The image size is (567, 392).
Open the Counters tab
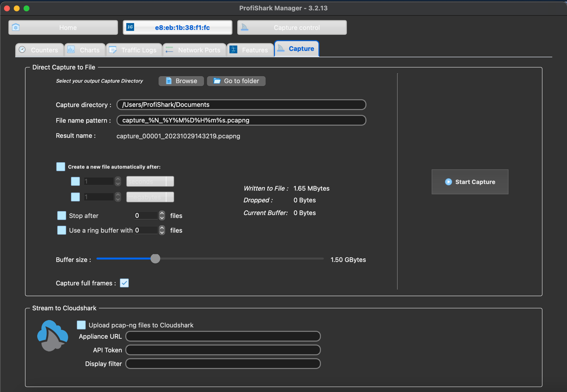pos(40,50)
